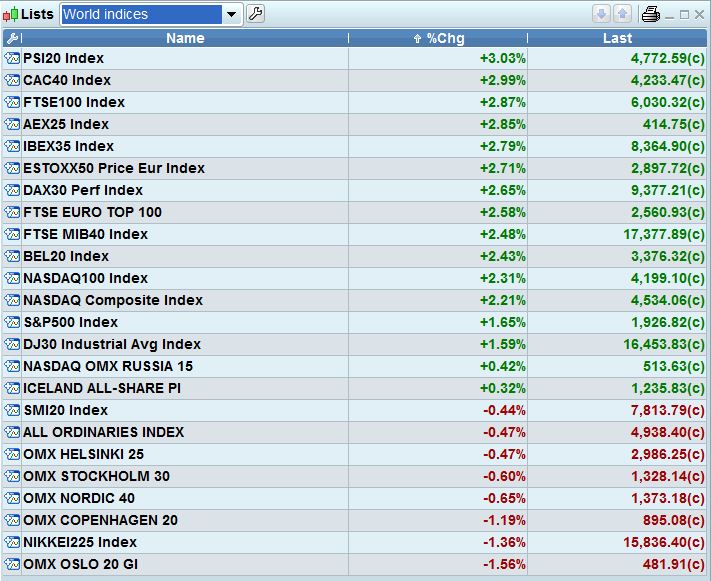This screenshot has height=581, width=711.
Task: Open chart icon for NASDAQ OMX RUSSIA 15
Action: [12, 366]
